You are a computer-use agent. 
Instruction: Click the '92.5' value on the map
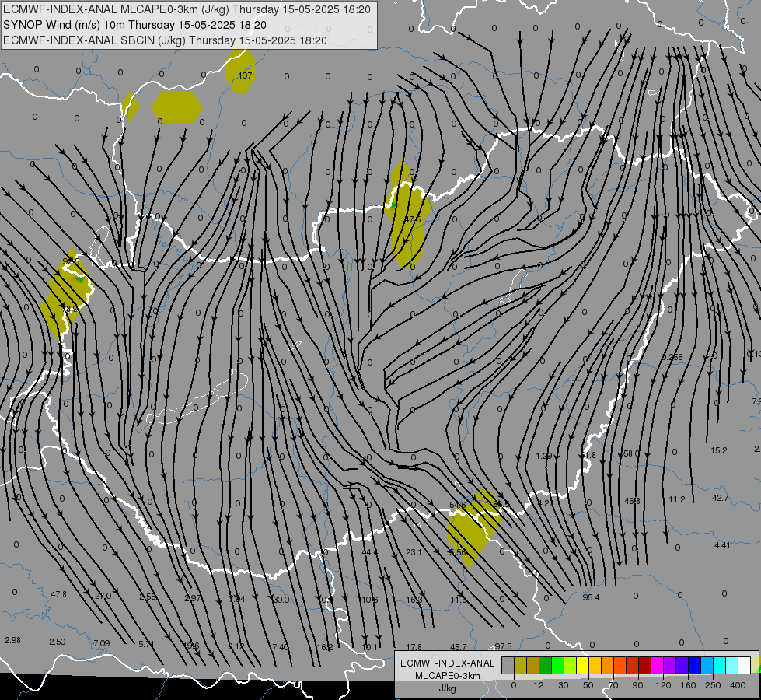71,261
